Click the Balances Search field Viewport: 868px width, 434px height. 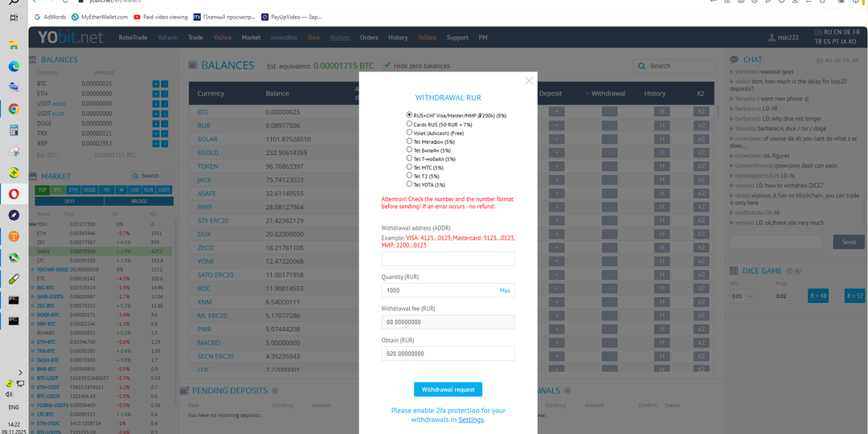pyautogui.click(x=674, y=66)
